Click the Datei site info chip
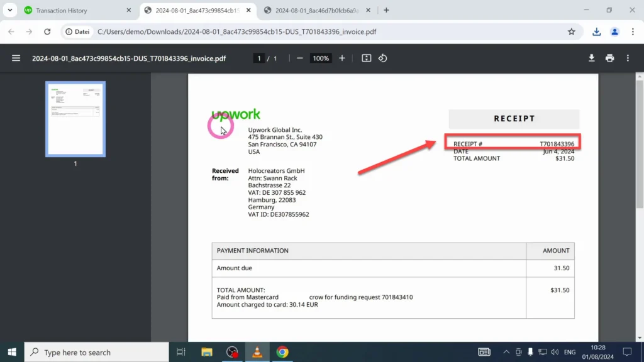This screenshot has height=362, width=644. coord(77,31)
